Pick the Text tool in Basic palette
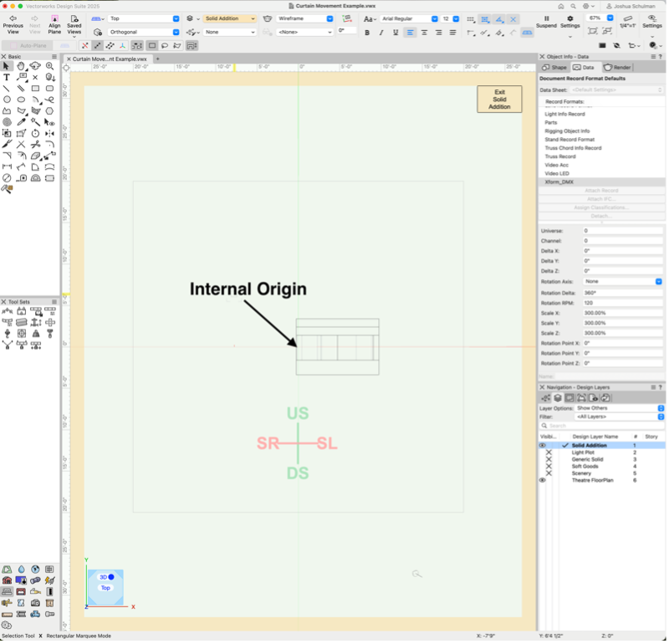 [7, 77]
